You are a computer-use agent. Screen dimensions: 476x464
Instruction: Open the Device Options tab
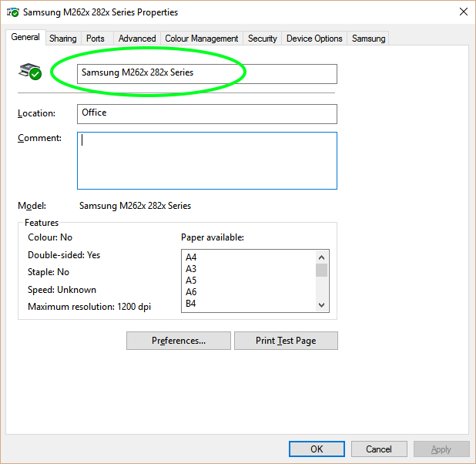click(314, 39)
